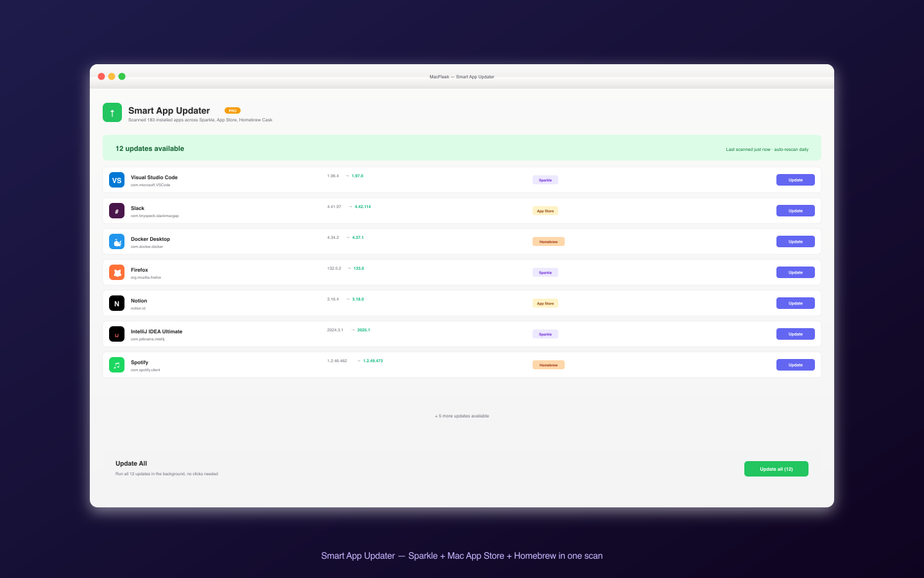Click the Firefox app icon
The width and height of the screenshot is (924, 578).
[117, 272]
